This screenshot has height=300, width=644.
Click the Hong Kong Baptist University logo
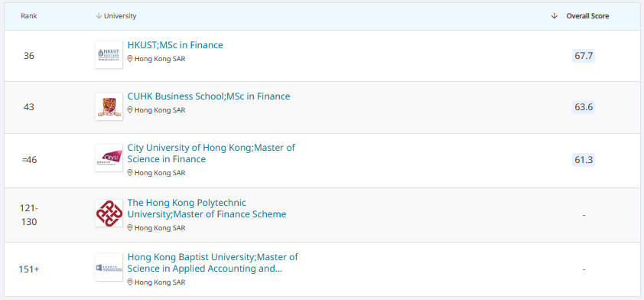point(109,268)
